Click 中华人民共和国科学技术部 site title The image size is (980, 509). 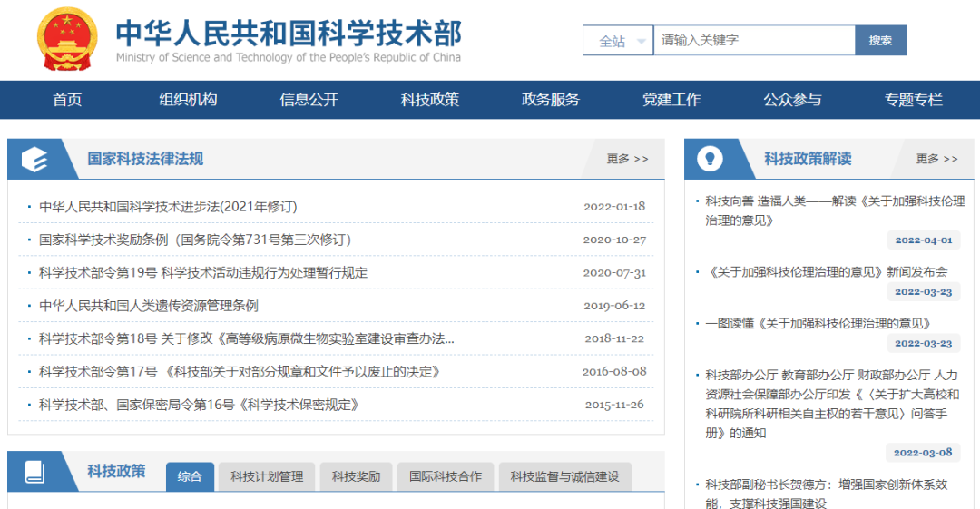click(289, 34)
